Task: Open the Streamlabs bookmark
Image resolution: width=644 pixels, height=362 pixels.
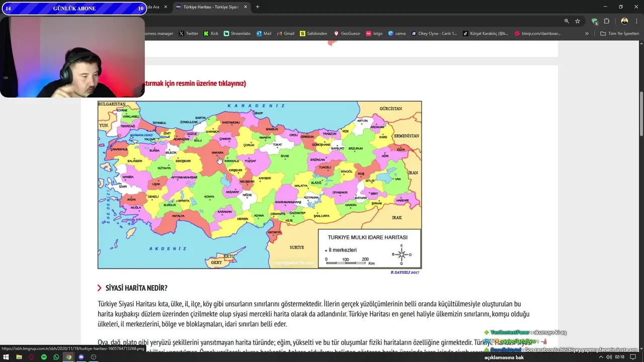Action: coord(237,34)
